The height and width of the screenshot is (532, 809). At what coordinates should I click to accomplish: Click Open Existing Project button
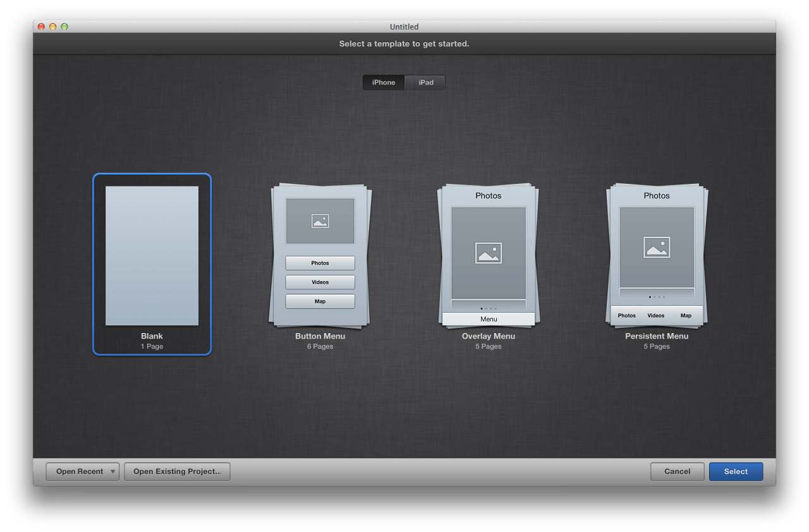(177, 471)
